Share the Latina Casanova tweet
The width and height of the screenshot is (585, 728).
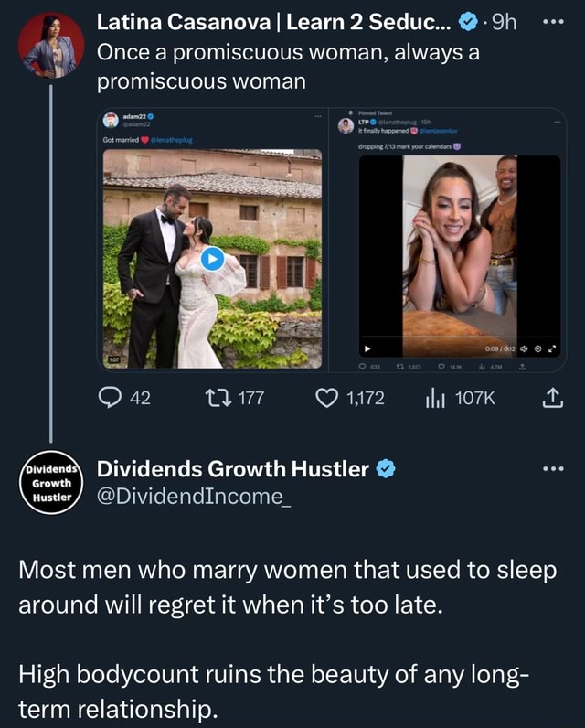554,398
